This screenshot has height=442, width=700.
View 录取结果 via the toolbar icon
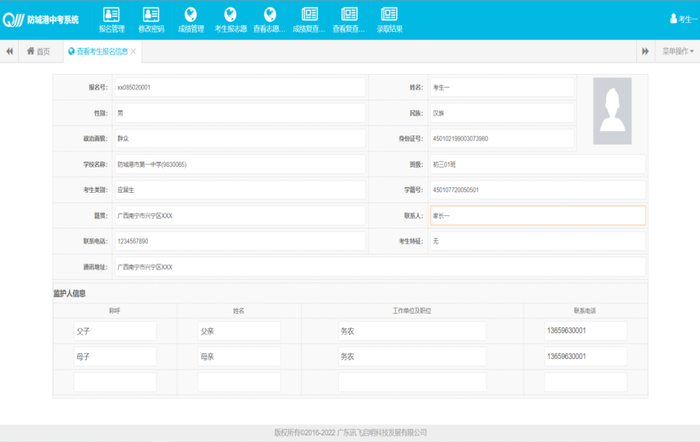pos(390,19)
